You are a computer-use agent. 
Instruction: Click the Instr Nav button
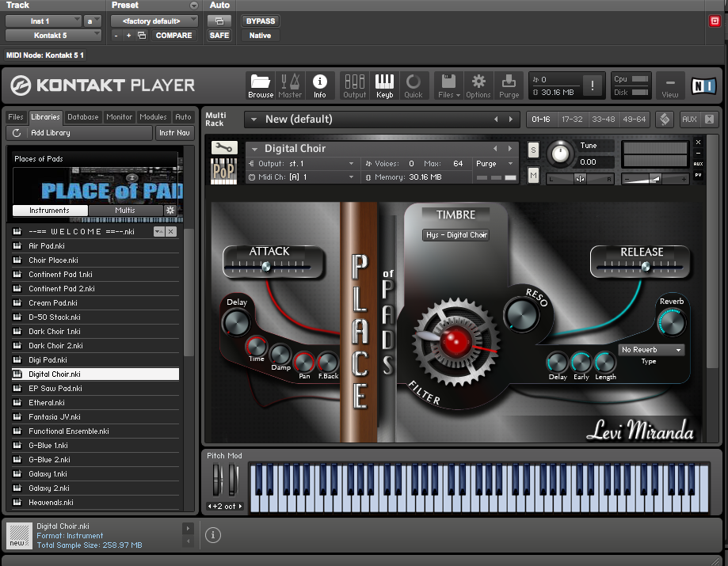(174, 133)
